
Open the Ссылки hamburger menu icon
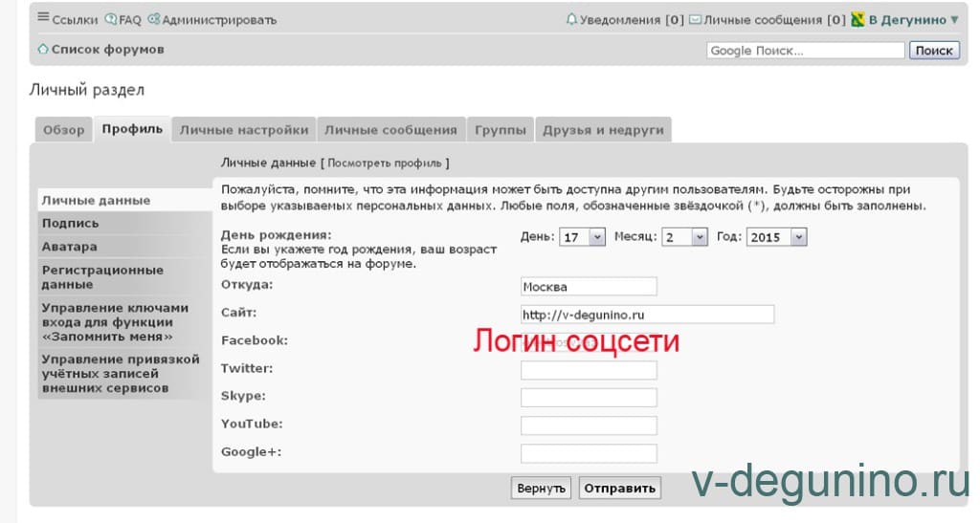pos(43,18)
